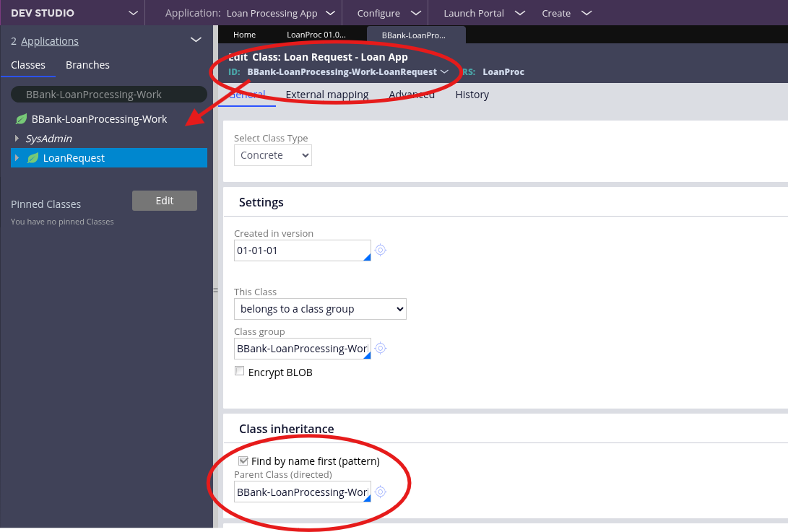
Task: Click the sidebar resize splitter handle
Action: [x=215, y=290]
